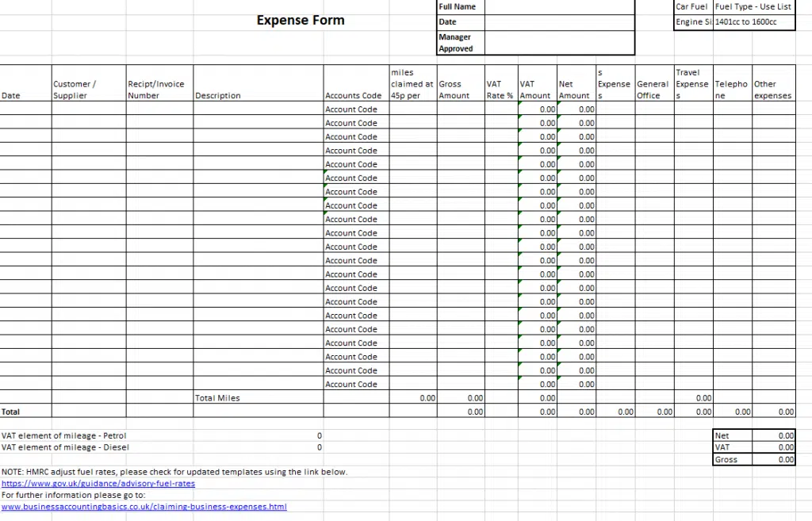Open the gov.uk advisory fuel rates link
This screenshot has height=521, width=812.
pos(98,483)
